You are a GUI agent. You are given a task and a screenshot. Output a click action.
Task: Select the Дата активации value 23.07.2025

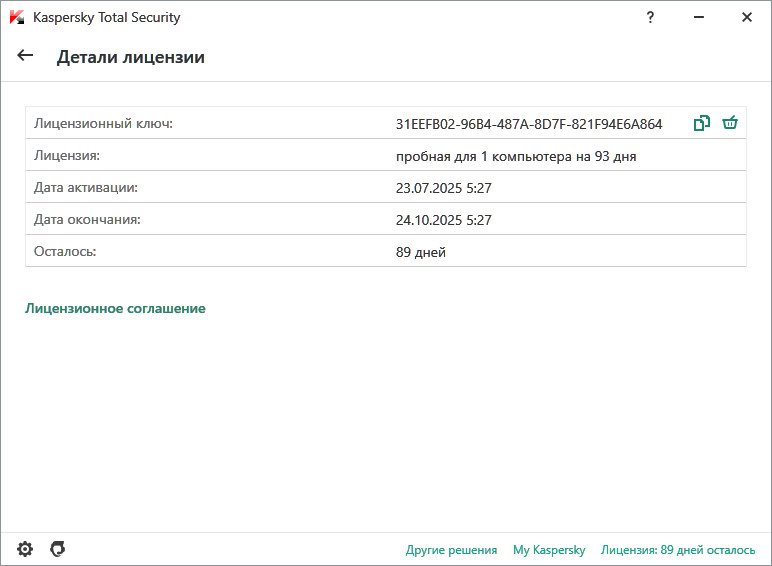pos(444,188)
